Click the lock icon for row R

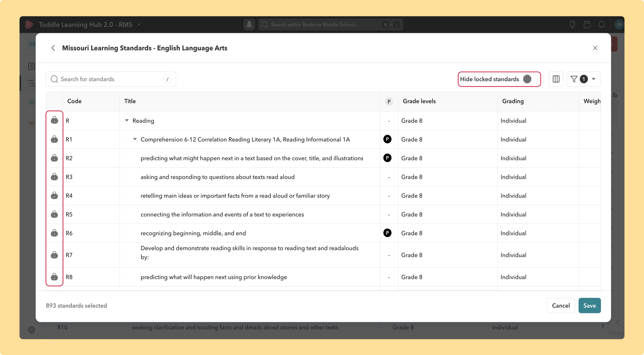tap(54, 120)
